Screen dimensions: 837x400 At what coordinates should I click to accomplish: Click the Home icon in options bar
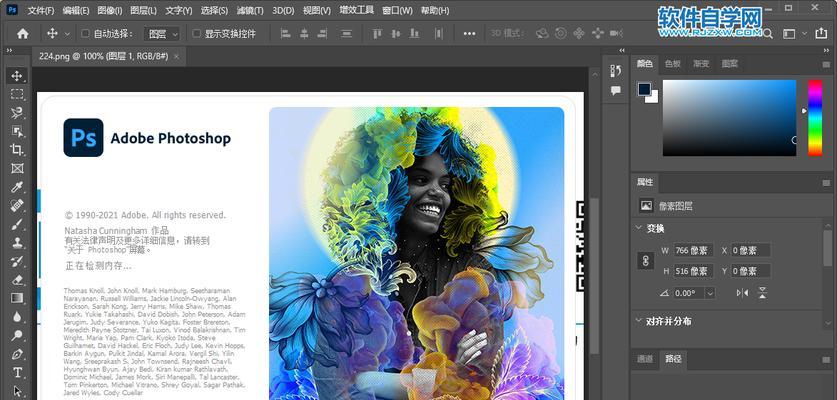point(22,34)
